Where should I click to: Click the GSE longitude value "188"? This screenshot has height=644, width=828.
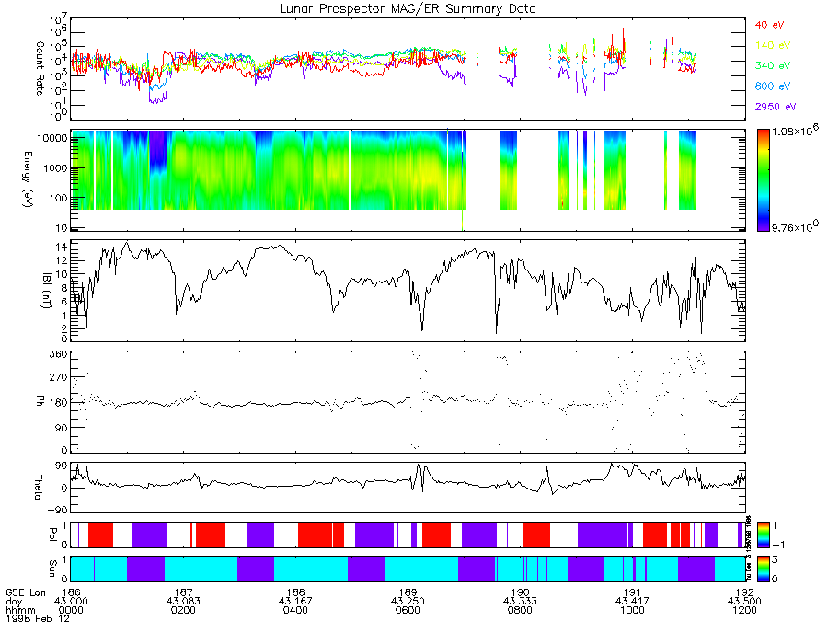295,592
